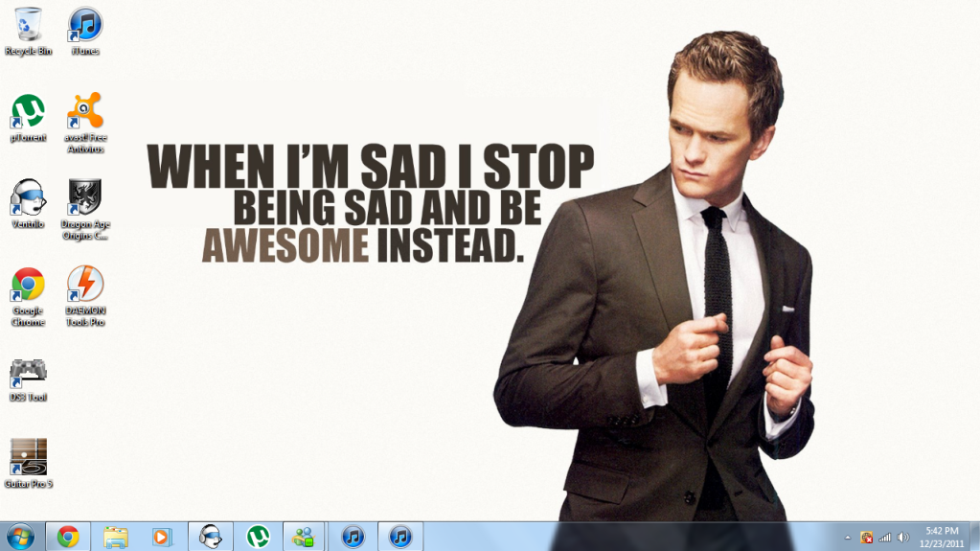The image size is (980, 551).
Task: Select the Ventrilo desktop shortcut
Action: point(28,204)
